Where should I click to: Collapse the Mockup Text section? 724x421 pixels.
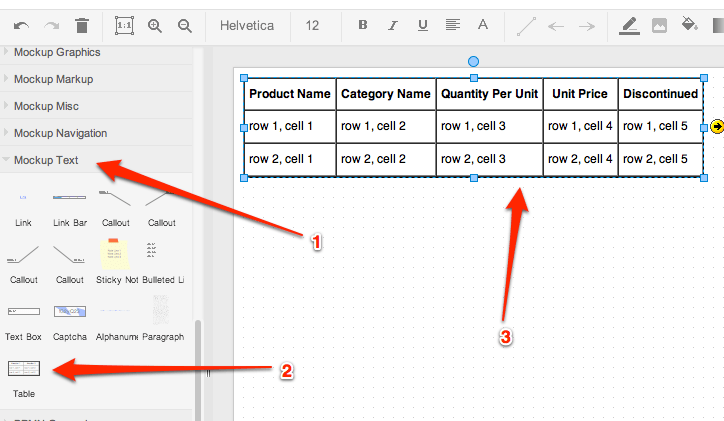[96, 160]
